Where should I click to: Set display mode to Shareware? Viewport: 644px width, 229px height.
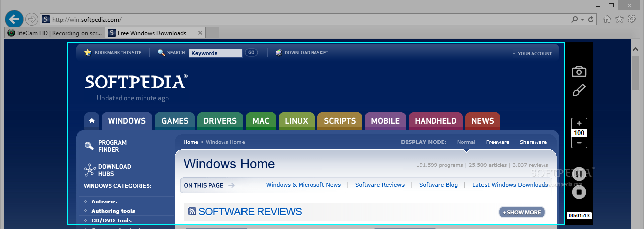tap(533, 142)
